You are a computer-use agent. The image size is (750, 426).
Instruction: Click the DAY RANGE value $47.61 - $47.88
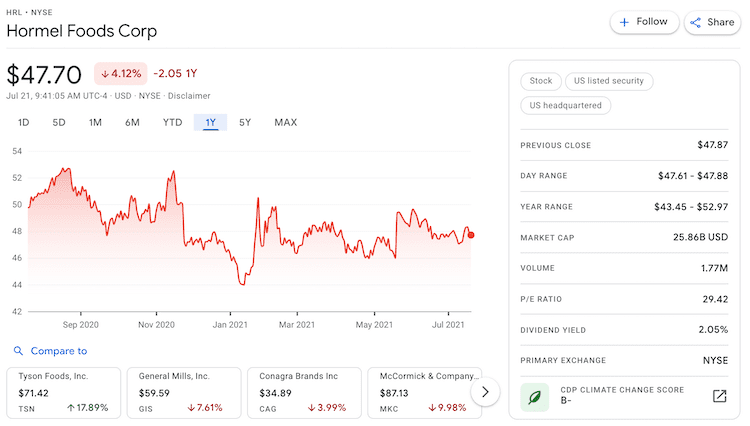coord(693,176)
